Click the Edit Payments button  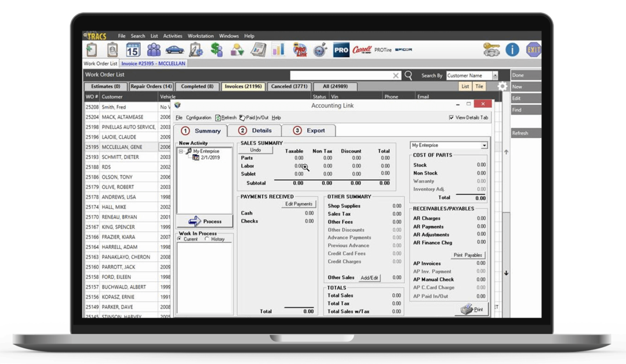pos(298,203)
